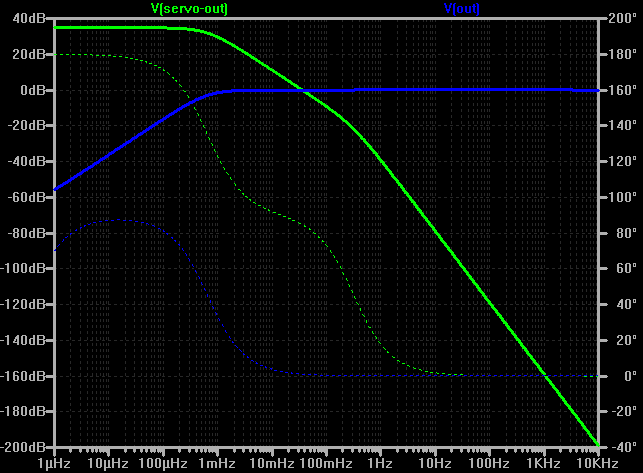Click the 100° phase axis label
The width and height of the screenshot is (643, 473).
pyautogui.click(x=622, y=197)
